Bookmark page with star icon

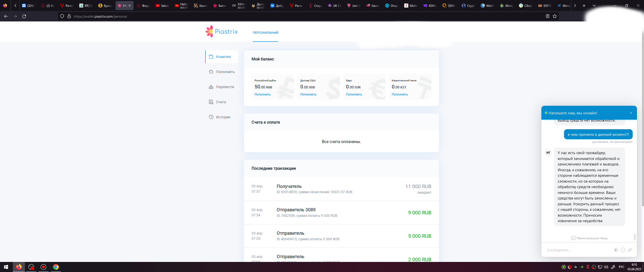click(555, 16)
